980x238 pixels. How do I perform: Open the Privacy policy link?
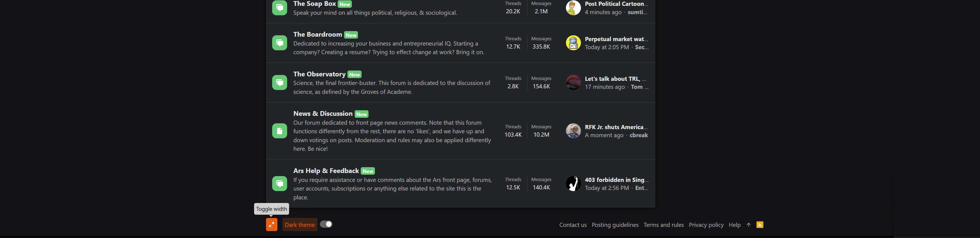pyautogui.click(x=706, y=225)
